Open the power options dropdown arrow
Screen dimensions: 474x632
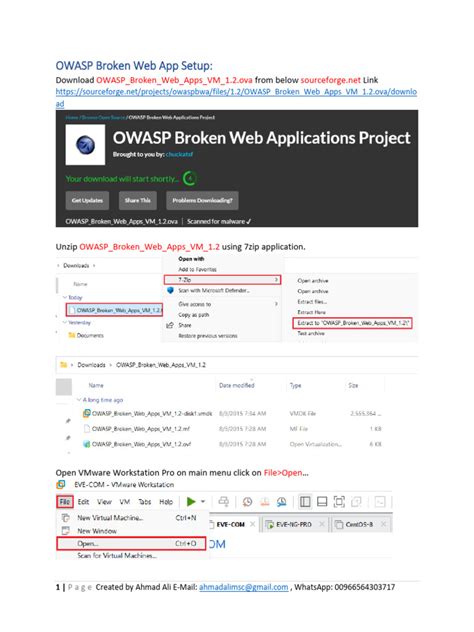203,501
